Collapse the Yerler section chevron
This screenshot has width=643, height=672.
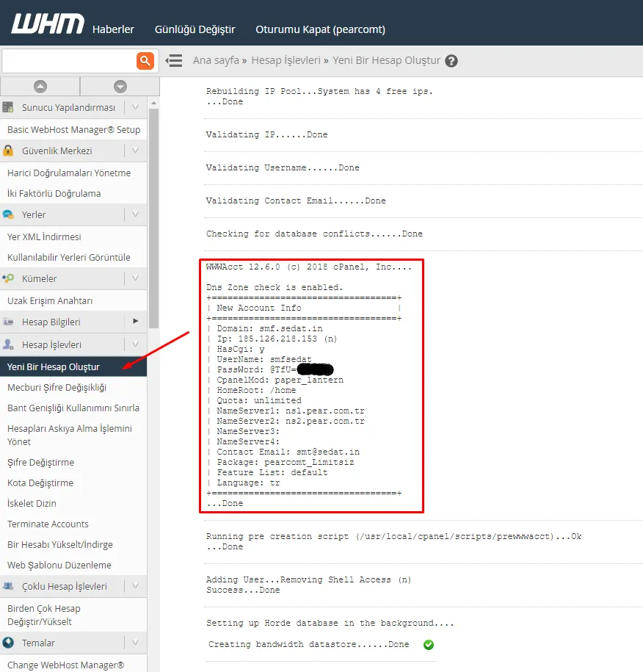pyautogui.click(x=135, y=214)
